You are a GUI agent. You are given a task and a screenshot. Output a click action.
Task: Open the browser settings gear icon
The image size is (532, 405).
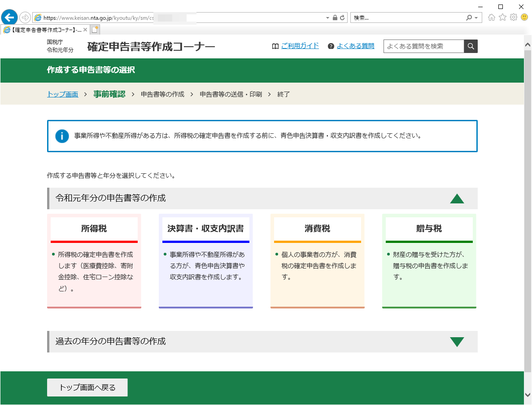pyautogui.click(x=513, y=18)
